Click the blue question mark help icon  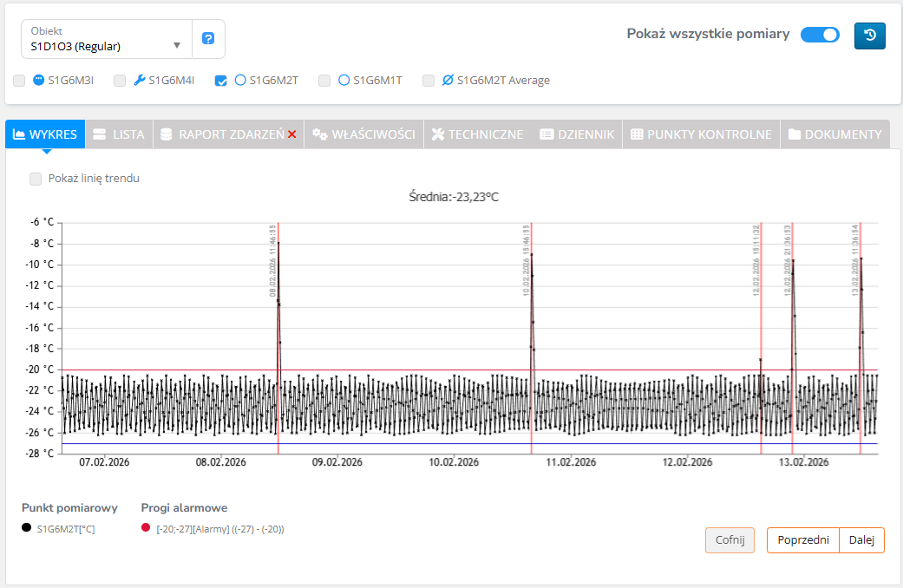[208, 39]
